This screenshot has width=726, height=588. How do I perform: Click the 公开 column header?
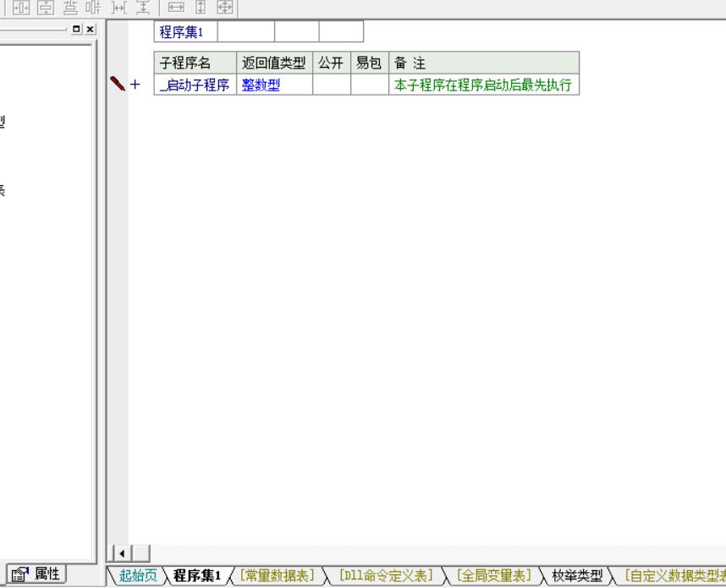coord(332,63)
